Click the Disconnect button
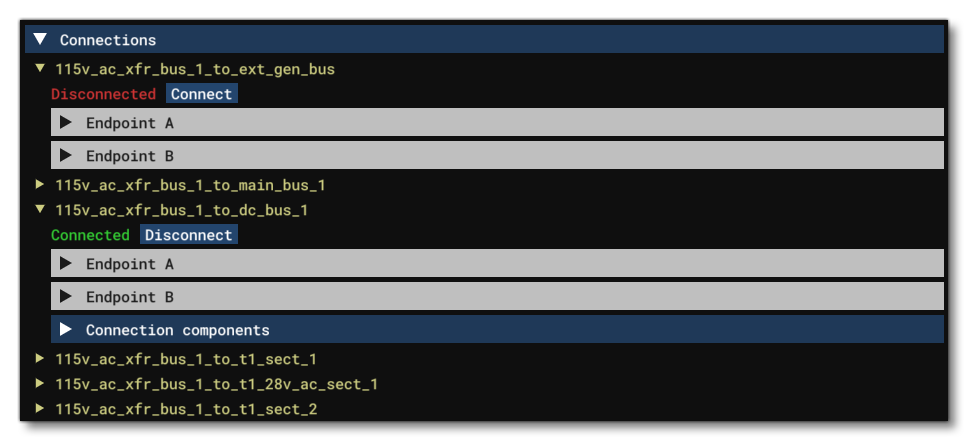Image resolution: width=968 pixels, height=441 pixels. [189, 235]
